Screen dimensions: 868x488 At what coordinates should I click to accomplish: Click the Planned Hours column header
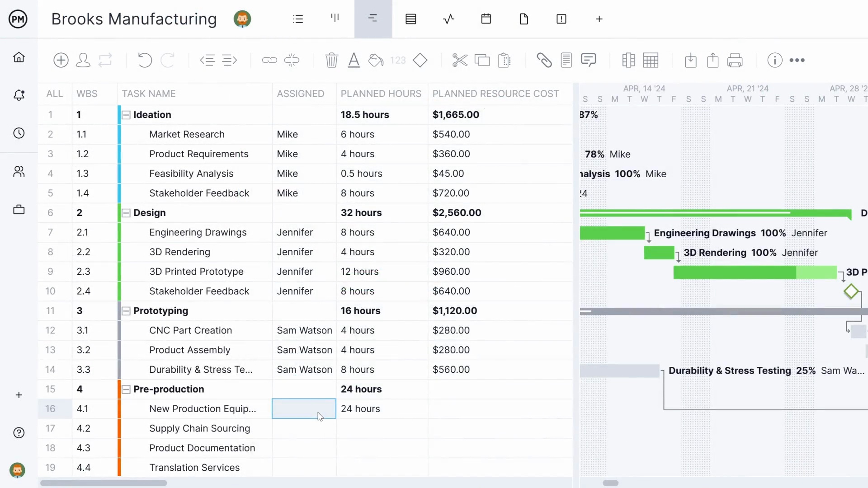pyautogui.click(x=381, y=94)
